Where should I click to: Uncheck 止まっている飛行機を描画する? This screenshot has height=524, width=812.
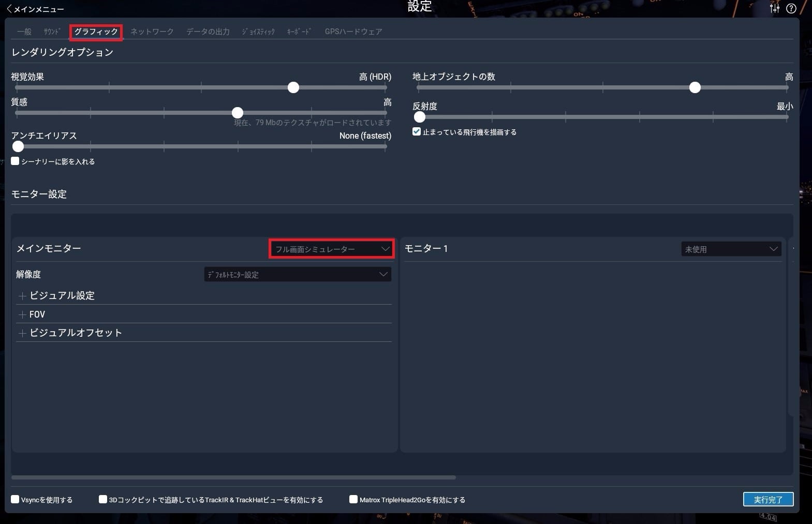click(417, 132)
